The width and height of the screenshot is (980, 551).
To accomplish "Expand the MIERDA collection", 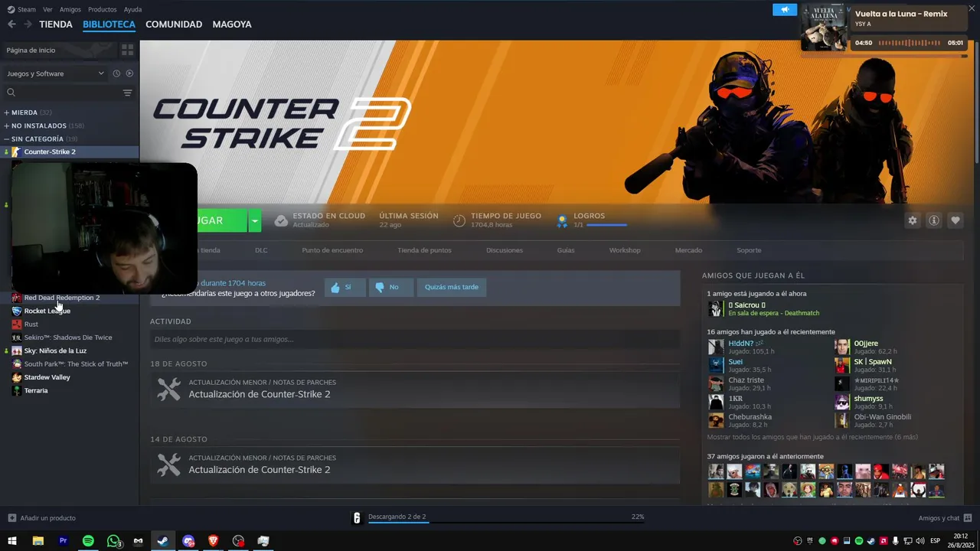I will tap(28, 112).
